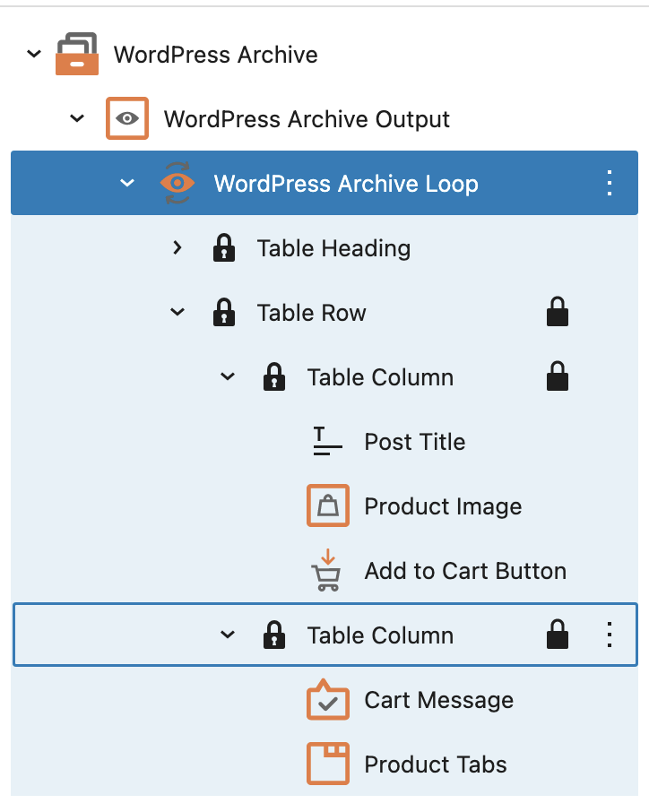Select the Cart Message block

(438, 700)
